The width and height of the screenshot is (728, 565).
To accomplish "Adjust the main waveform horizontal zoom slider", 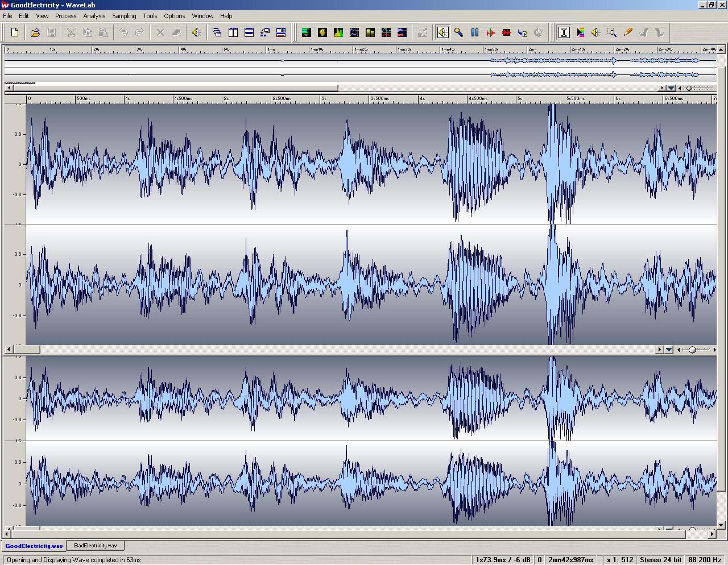I will (x=692, y=350).
